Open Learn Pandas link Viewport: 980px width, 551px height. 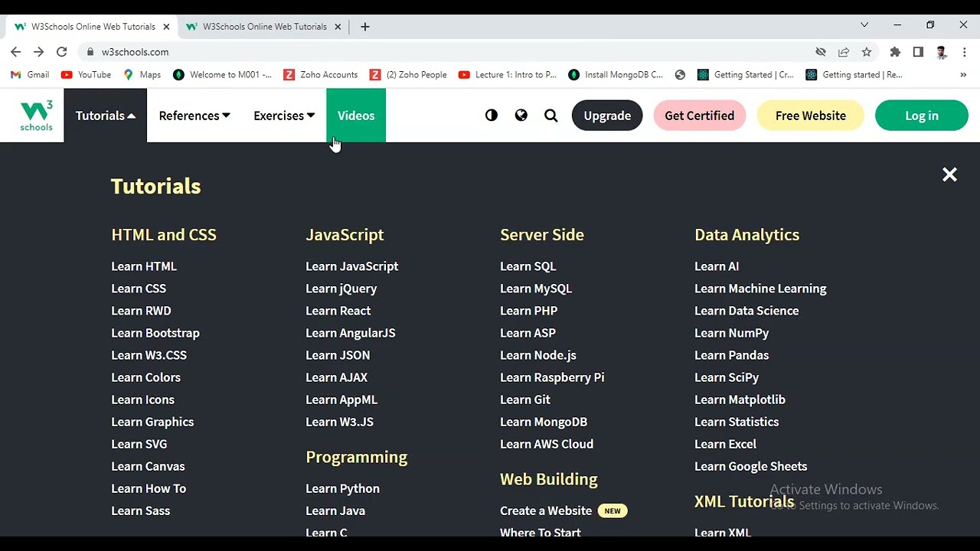[732, 355]
